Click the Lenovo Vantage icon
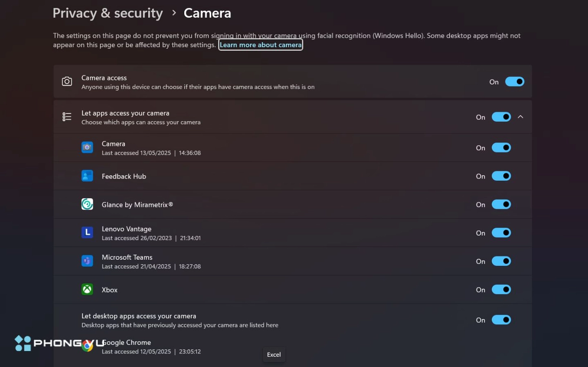 [87, 232]
